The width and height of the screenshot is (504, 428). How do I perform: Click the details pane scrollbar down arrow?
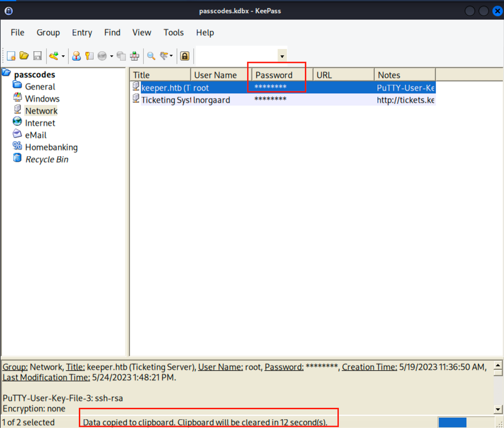tap(498, 409)
